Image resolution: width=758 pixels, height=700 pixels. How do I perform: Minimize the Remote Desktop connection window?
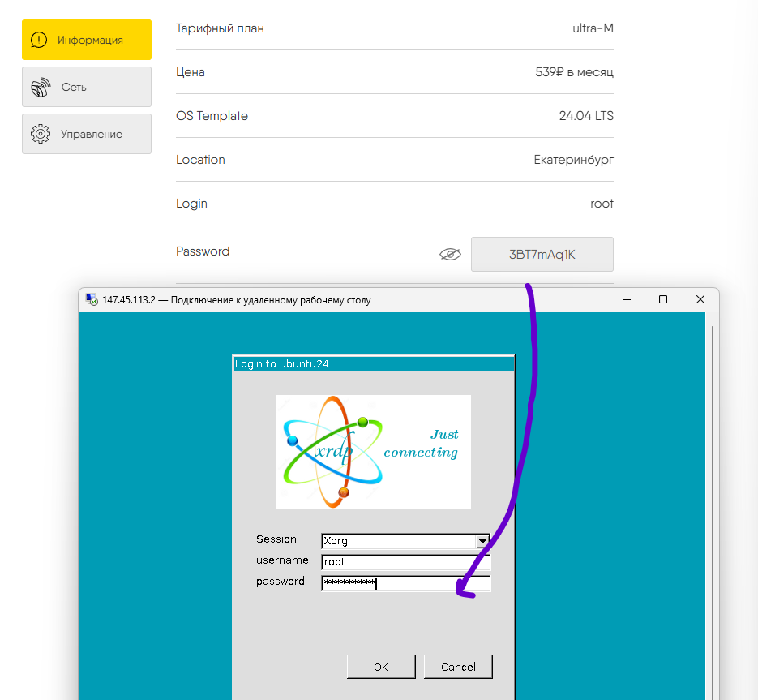click(627, 300)
